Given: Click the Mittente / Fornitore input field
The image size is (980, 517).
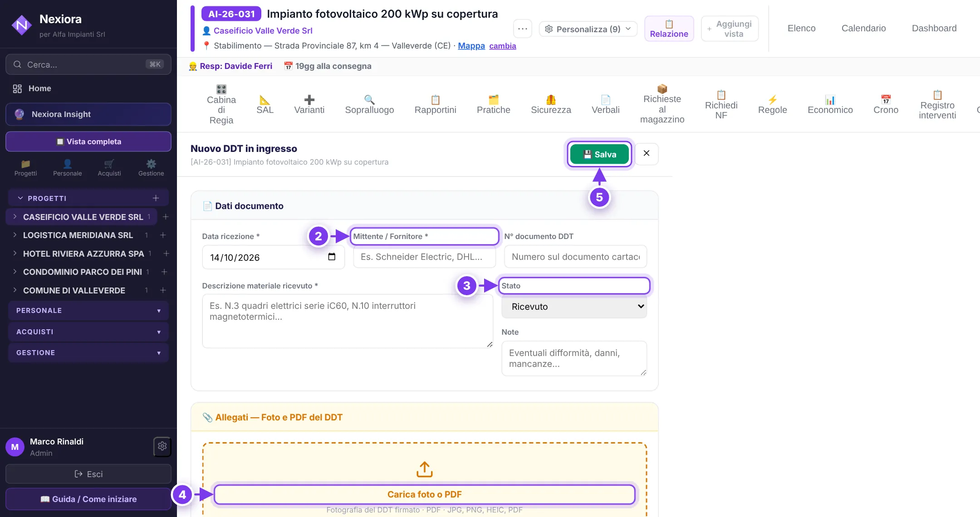Looking at the screenshot, I should (424, 257).
